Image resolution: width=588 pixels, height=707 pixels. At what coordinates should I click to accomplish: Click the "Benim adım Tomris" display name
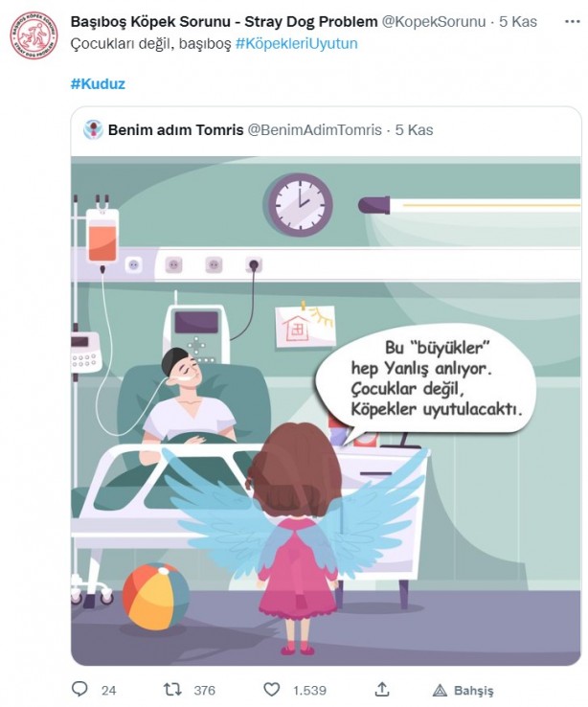click(175, 129)
